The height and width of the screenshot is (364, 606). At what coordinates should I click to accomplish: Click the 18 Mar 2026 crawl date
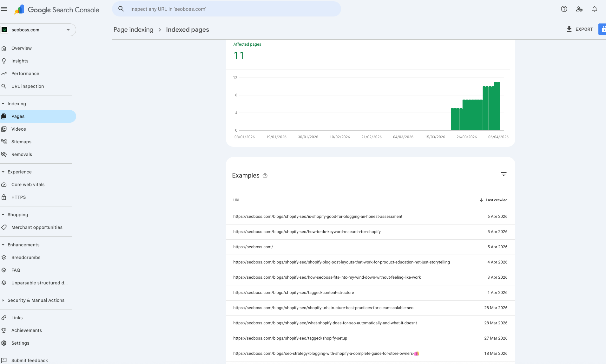click(x=496, y=354)
